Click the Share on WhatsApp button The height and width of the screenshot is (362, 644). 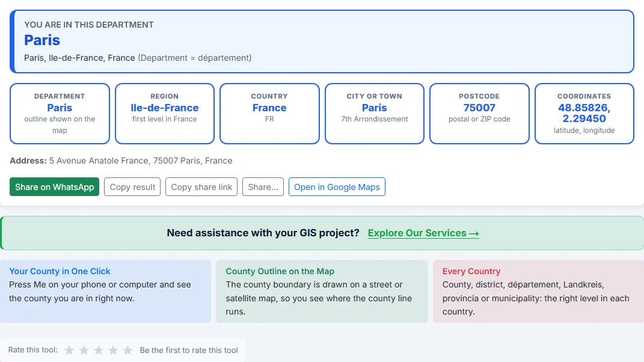[55, 187]
